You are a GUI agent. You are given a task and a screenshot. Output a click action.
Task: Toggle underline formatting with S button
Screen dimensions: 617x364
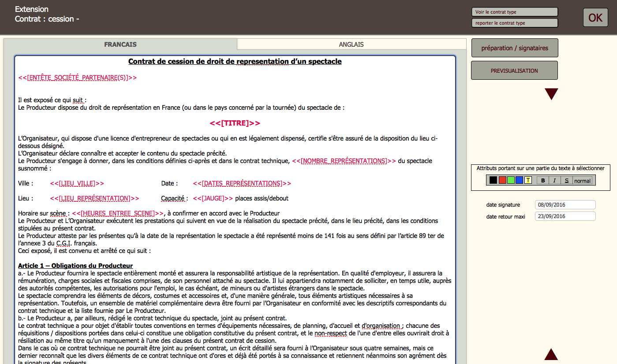[567, 180]
